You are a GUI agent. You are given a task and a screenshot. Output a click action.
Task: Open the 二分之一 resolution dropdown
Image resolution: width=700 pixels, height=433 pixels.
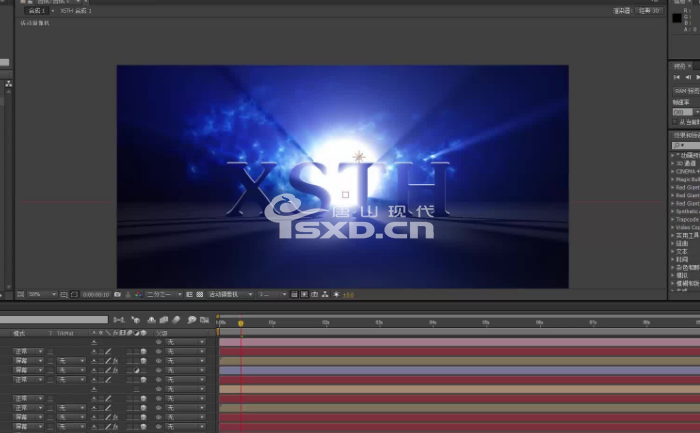pos(164,295)
